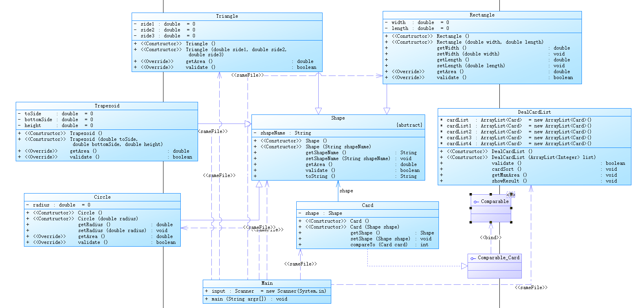Select the Rectangle class box header

point(482,15)
